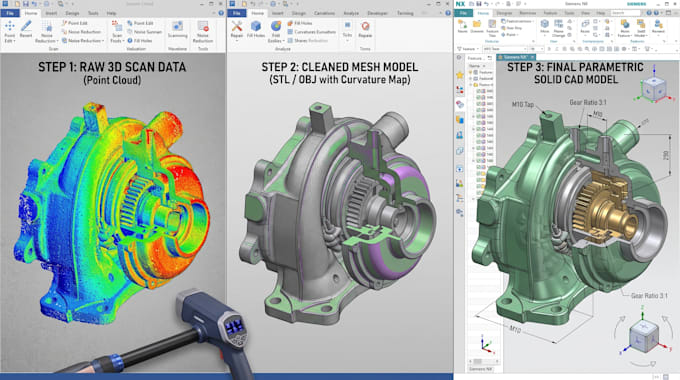Open View tab in Siemens NX window
The height and width of the screenshot is (380, 680).
click(x=585, y=13)
